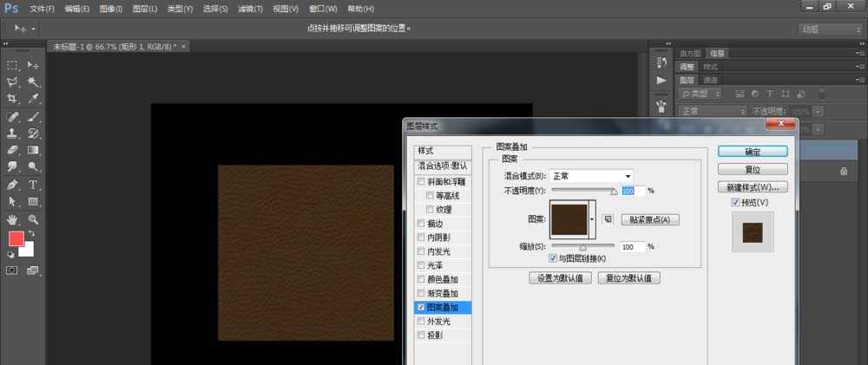The image size is (868, 365).
Task: Select the Zoom tool
Action: point(33,219)
